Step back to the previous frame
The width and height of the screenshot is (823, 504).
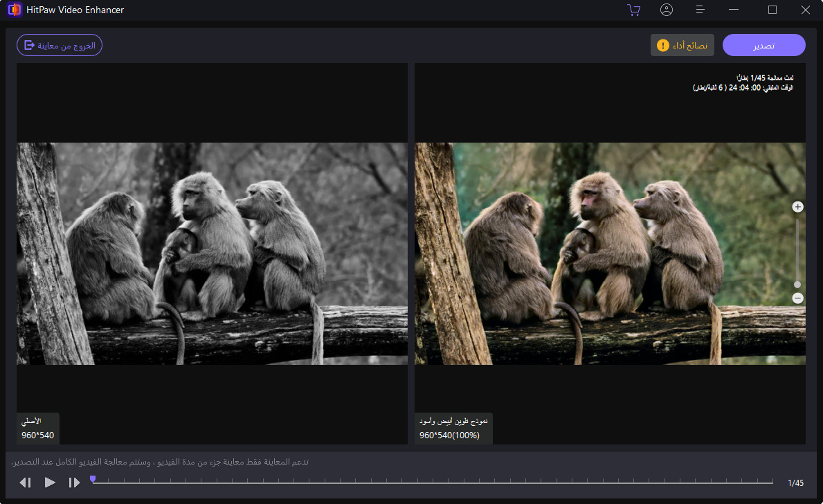[26, 483]
